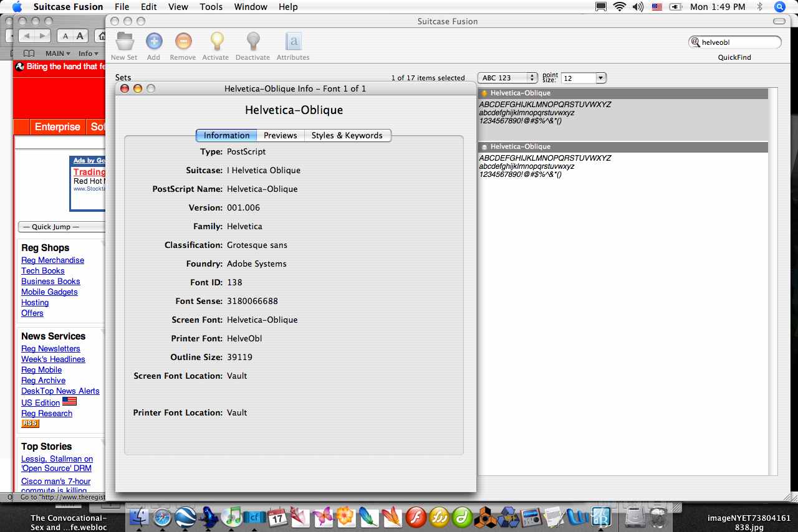The height and width of the screenshot is (532, 798).
Task: Open Lessig, Stallman on 'Open Source' DRM story
Action: pos(57,463)
